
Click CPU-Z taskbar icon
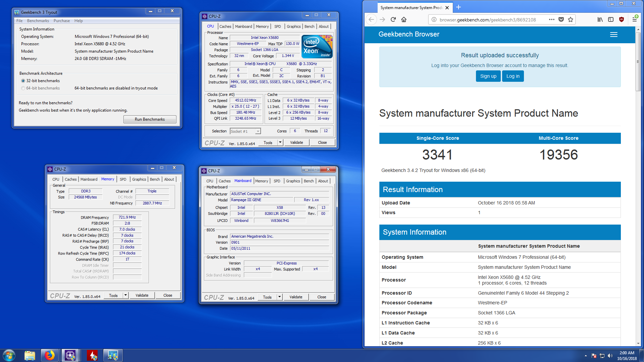tap(70, 355)
